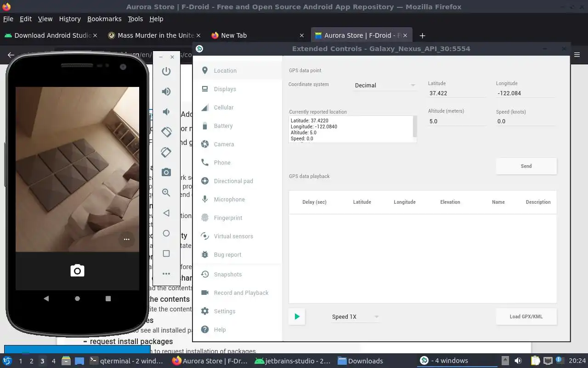
Task: Tap Android recents button on phone screen
Action: click(108, 299)
